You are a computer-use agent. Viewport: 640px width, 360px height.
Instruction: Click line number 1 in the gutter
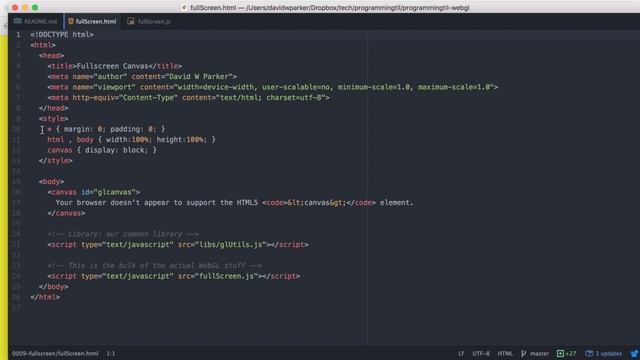coord(18,35)
